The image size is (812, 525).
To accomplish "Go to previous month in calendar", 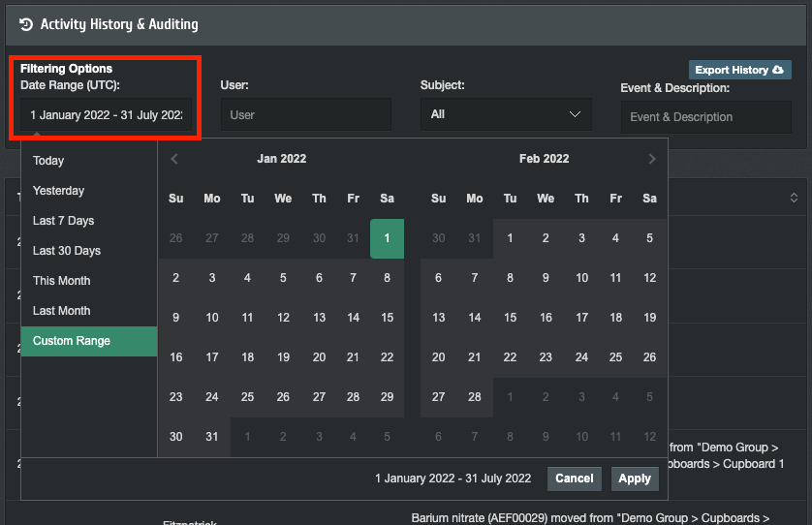I will pyautogui.click(x=174, y=159).
